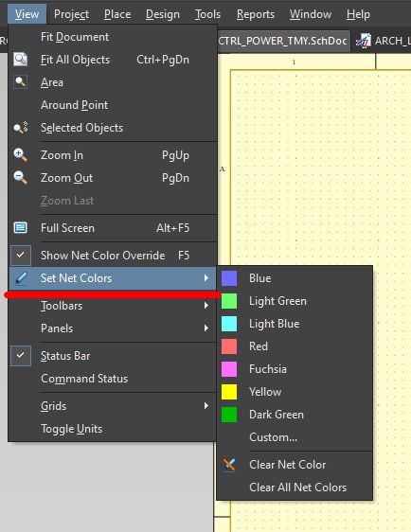
Task: Click the Area zoom icon
Action: click(x=21, y=81)
